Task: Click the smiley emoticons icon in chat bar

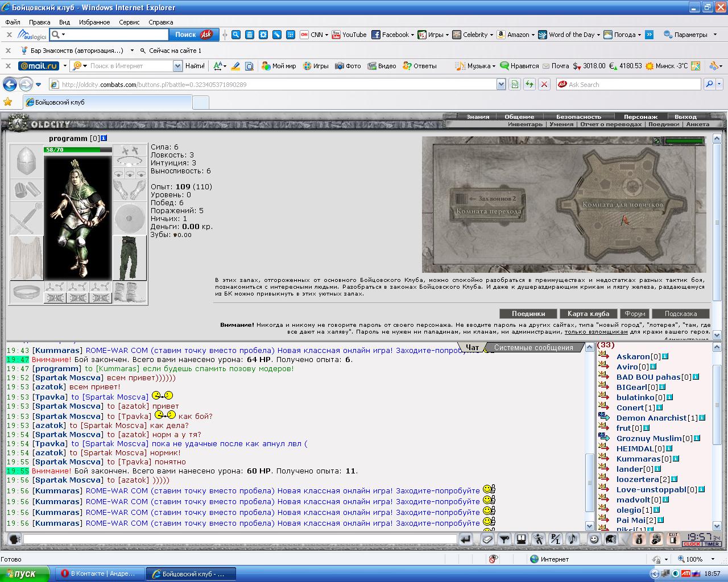Action: pos(594,539)
